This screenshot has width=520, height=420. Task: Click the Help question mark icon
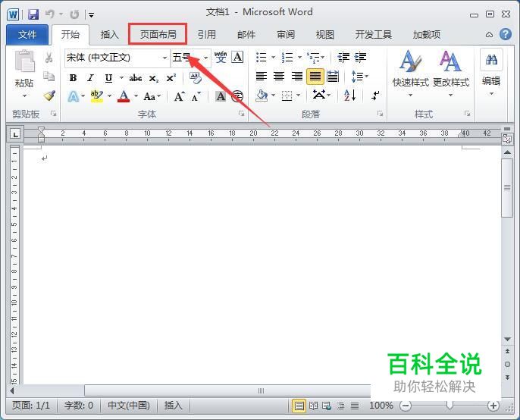pyautogui.click(x=506, y=34)
